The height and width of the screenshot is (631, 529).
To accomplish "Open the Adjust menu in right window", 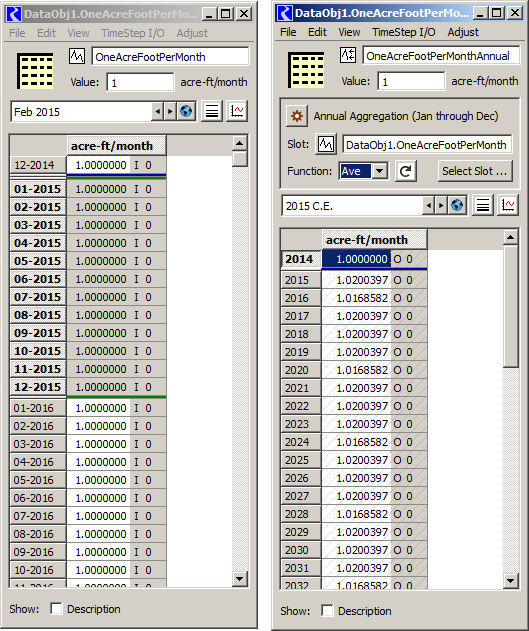I will click(463, 32).
